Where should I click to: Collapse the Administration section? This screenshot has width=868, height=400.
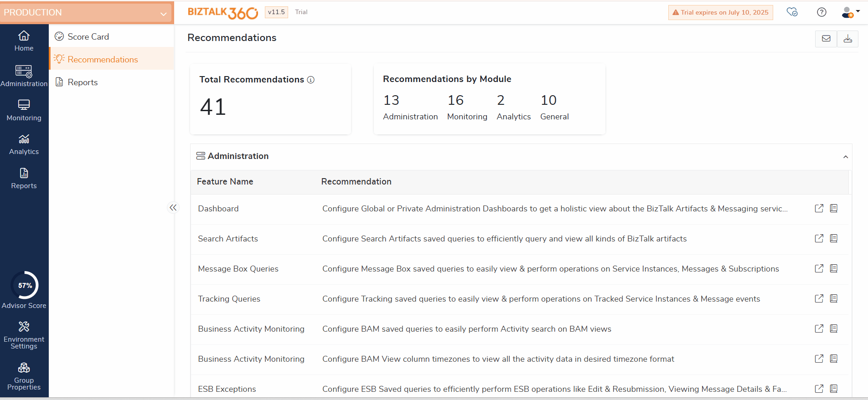pyautogui.click(x=845, y=157)
